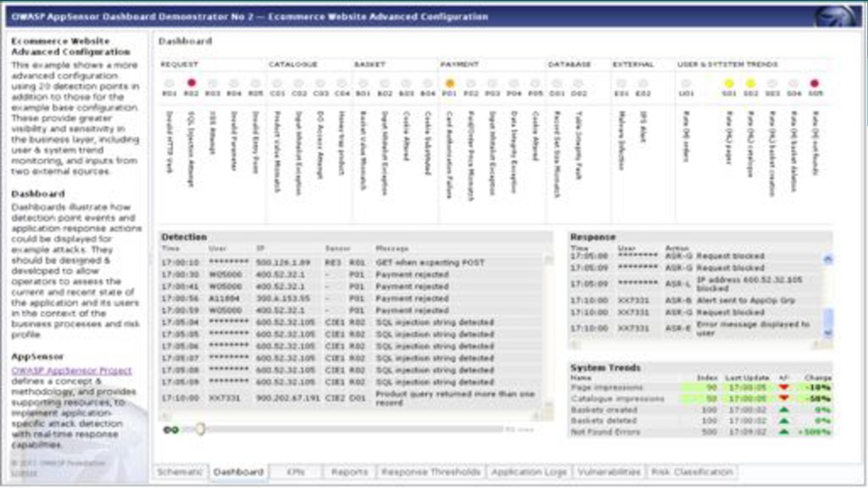Image resolution: width=868 pixels, height=488 pixels.
Task: Select the P03 payment indicator dot
Action: 492,83
